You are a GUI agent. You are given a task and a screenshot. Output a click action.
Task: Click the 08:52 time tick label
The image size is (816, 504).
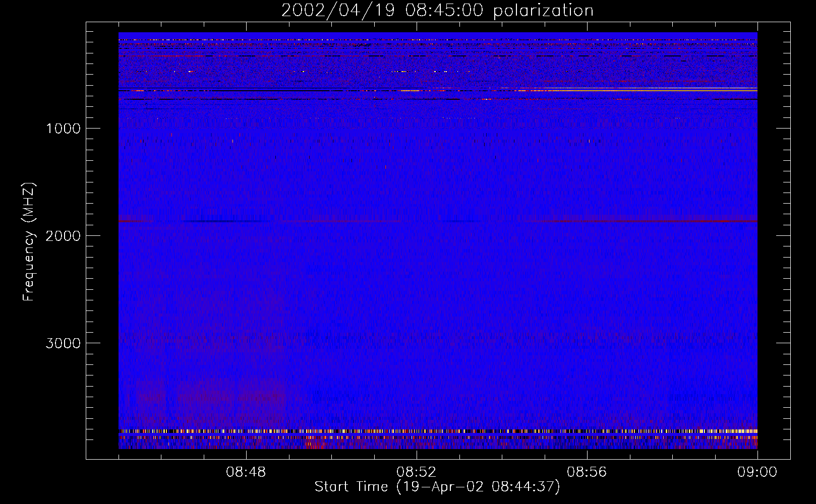[417, 472]
